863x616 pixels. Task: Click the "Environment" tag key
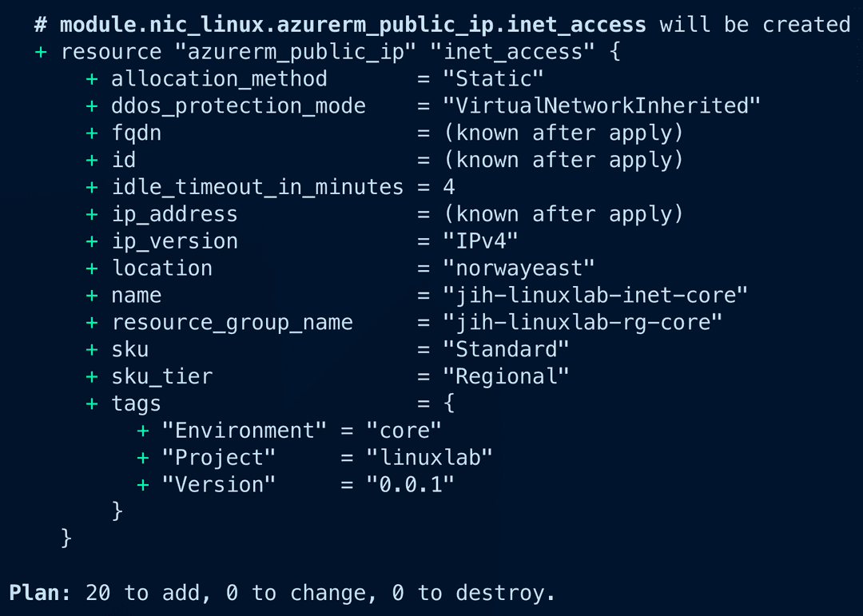click(x=245, y=431)
